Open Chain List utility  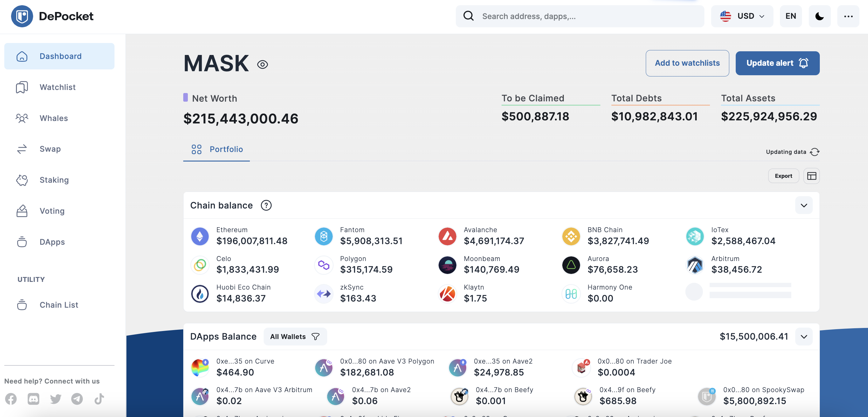pyautogui.click(x=59, y=305)
